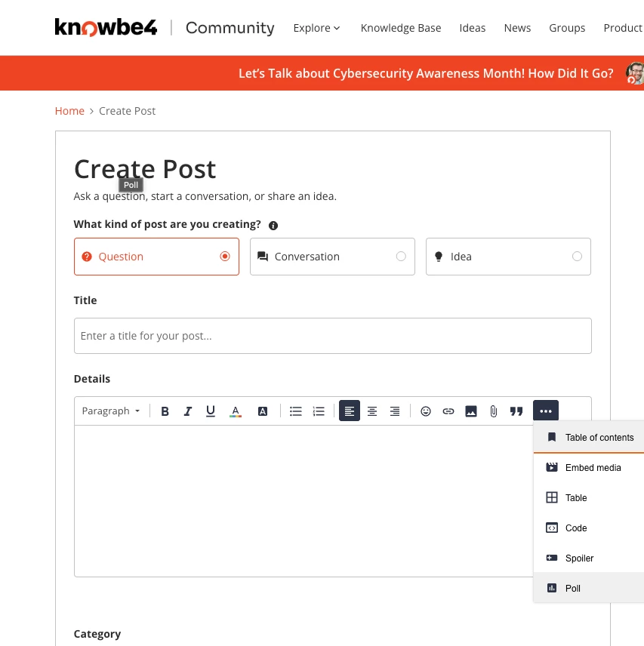Insert an image into the post

tap(471, 411)
